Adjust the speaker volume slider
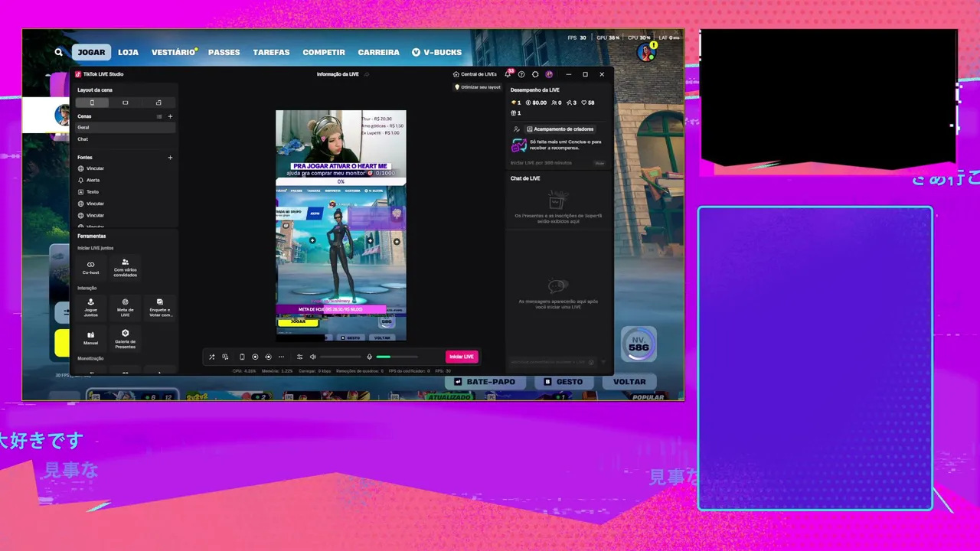Screen dimensions: 980x551 [x=341, y=357]
